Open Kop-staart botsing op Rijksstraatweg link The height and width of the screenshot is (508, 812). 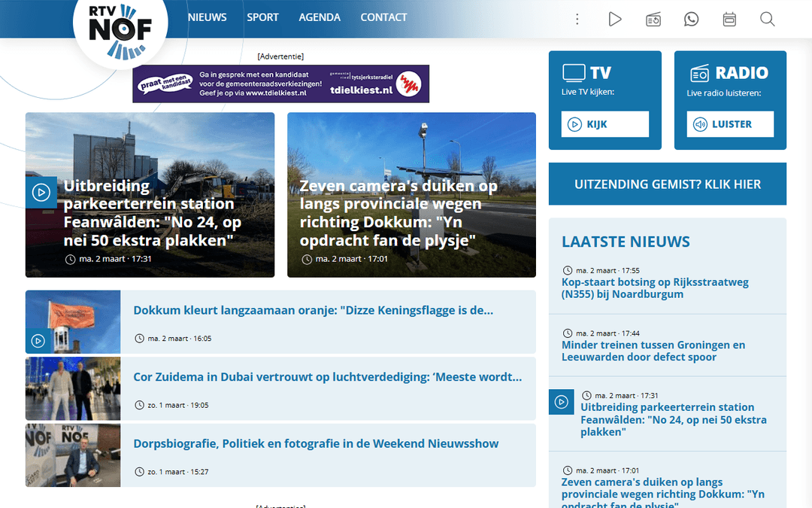(x=655, y=288)
